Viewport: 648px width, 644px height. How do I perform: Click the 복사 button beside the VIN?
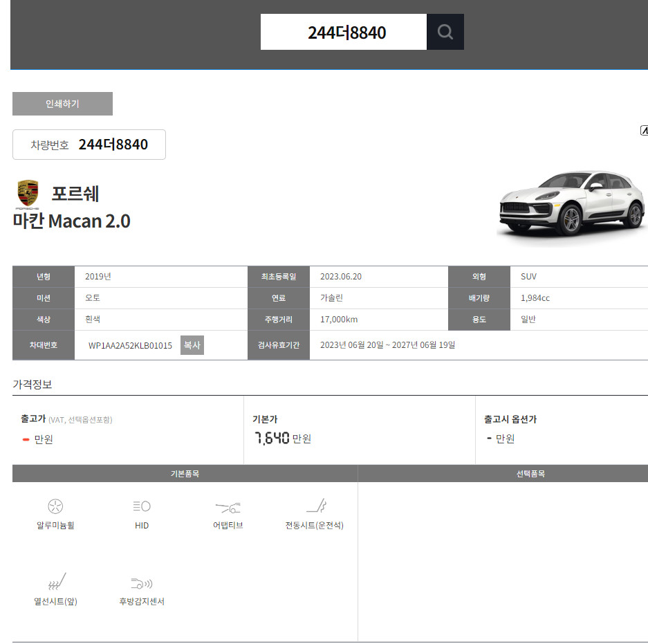click(192, 345)
